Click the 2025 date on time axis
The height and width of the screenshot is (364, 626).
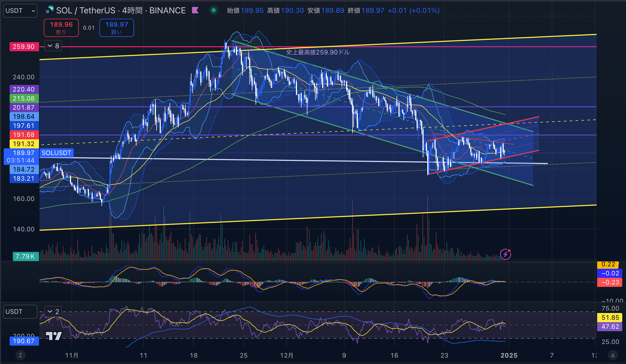509,355
